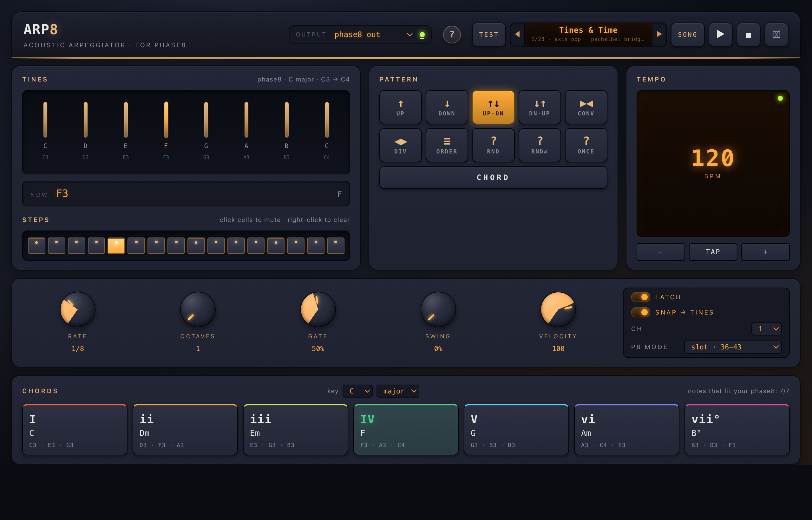Choose the DIV diverge pattern

tap(400, 145)
